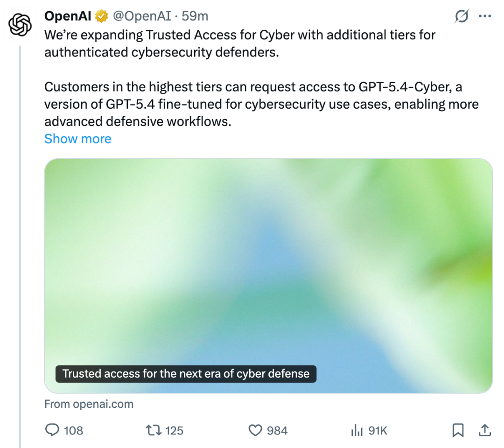
Task: Click the reply speech bubble icon
Action: pyautogui.click(x=51, y=430)
